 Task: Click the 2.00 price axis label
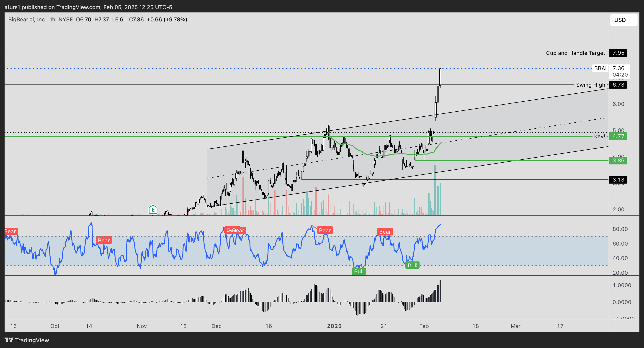(x=618, y=209)
